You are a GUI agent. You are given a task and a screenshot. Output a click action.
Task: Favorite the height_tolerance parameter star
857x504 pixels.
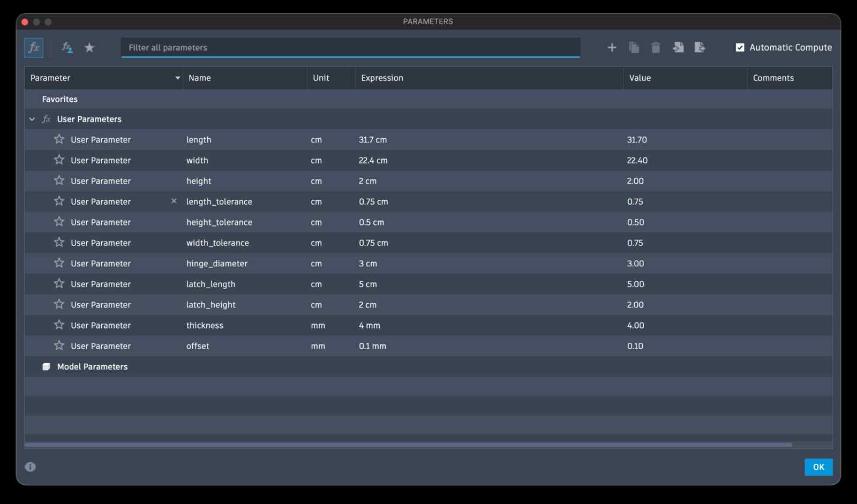click(59, 222)
